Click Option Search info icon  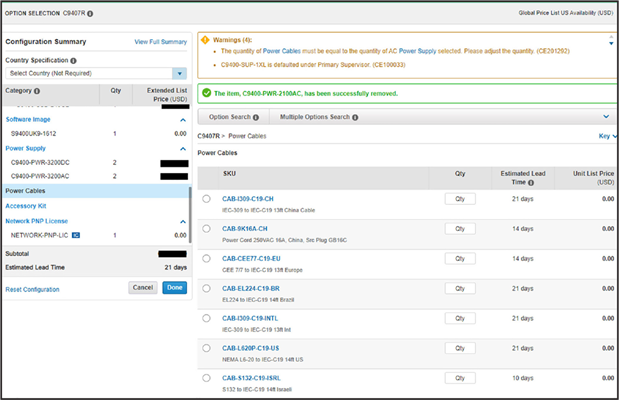256,117
